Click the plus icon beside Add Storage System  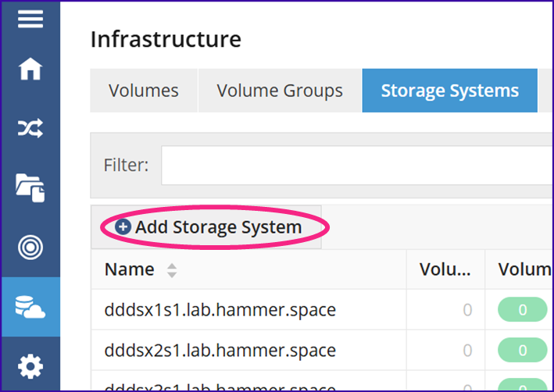pyautogui.click(x=123, y=226)
